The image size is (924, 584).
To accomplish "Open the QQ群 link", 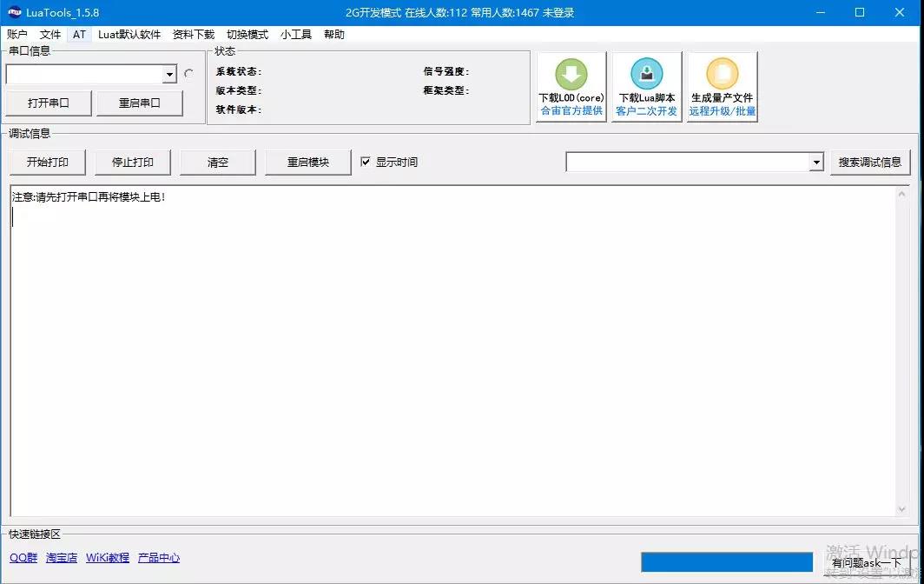I will pos(23,557).
